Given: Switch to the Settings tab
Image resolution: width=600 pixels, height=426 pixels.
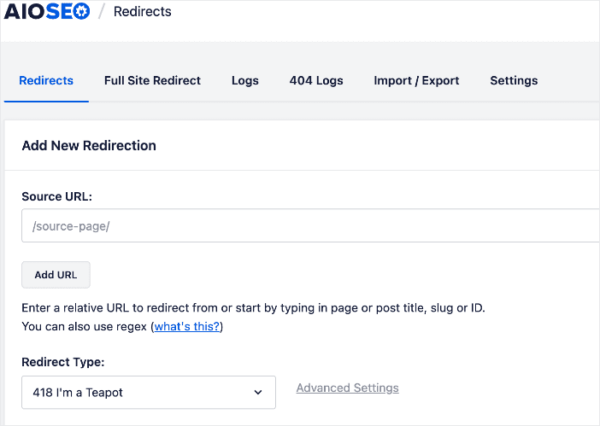Looking at the screenshot, I should [514, 80].
